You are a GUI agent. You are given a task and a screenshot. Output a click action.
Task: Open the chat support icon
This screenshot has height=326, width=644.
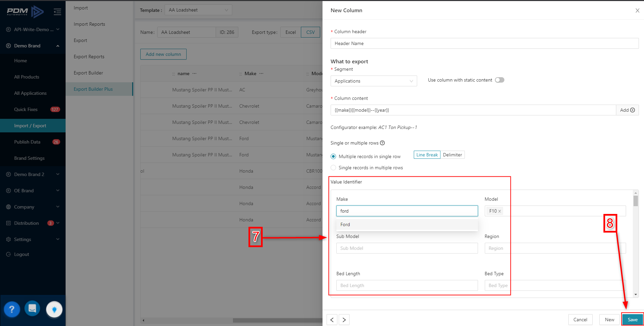pos(32,308)
